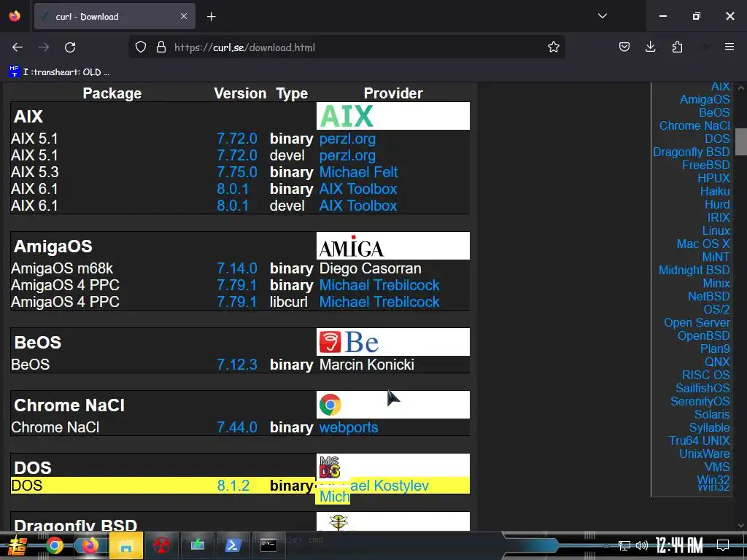Open the webports provider link
Image resolution: width=747 pixels, height=560 pixels.
point(348,427)
